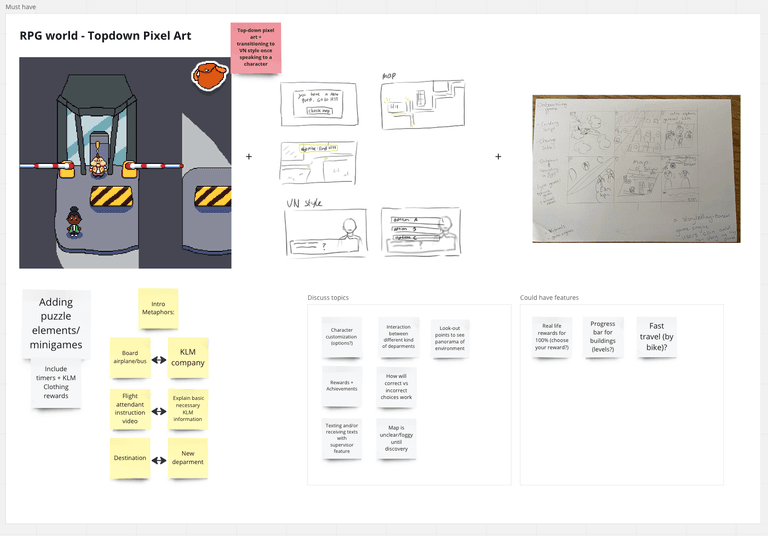Select 'Adding puzzle elements/ minigames' note
Viewport: 768px width, 536px height.
click(56, 323)
